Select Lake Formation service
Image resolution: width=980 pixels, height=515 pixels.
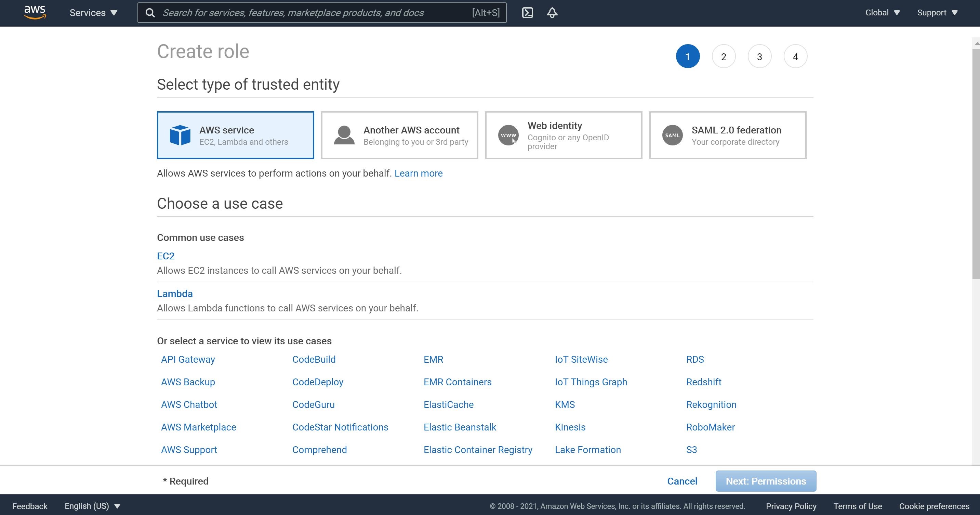[588, 450]
